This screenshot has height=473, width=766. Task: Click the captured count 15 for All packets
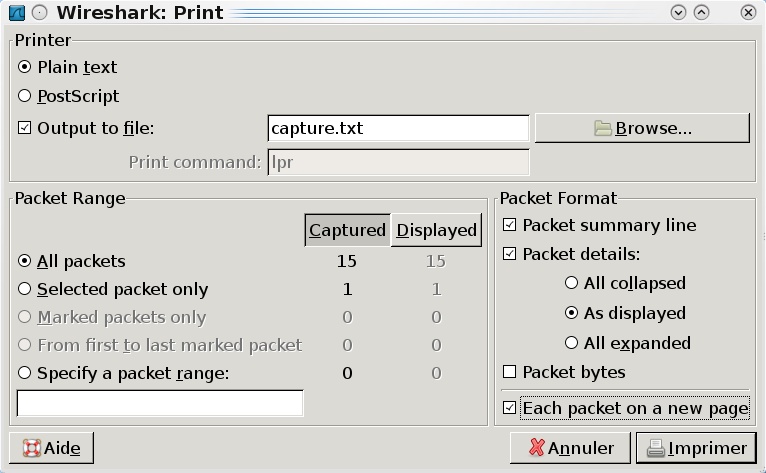[x=347, y=261]
